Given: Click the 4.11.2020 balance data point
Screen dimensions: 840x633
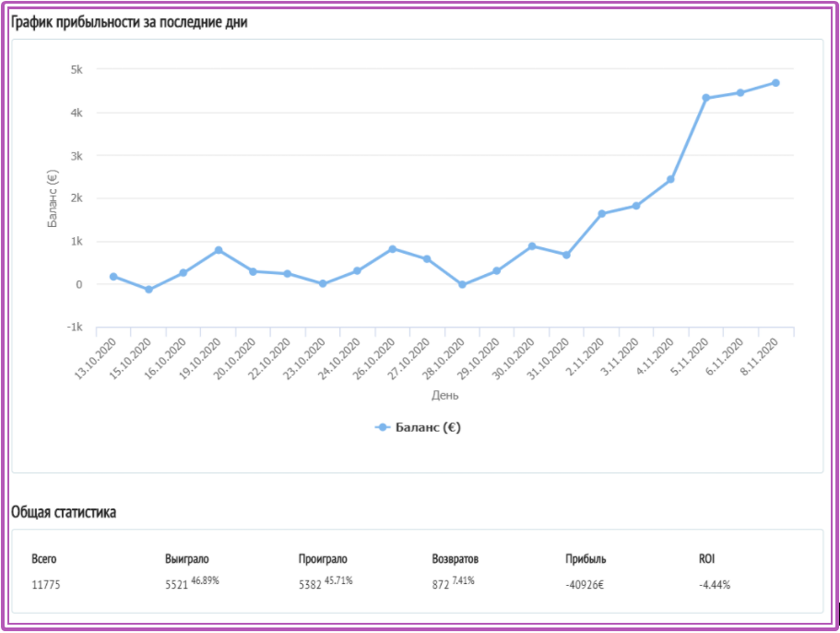Looking at the screenshot, I should [x=670, y=180].
